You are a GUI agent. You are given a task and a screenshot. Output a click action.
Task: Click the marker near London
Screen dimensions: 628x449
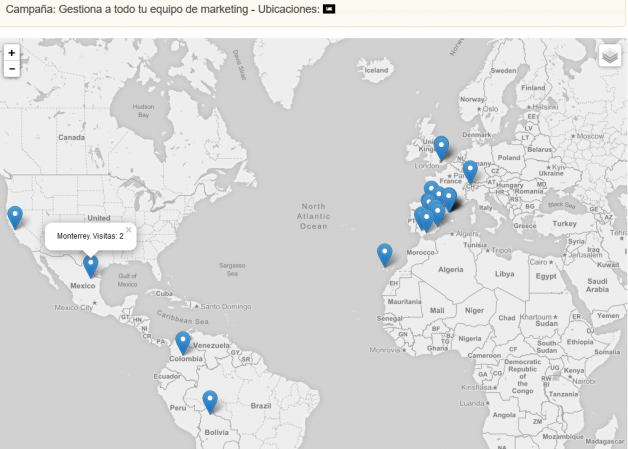click(x=441, y=149)
